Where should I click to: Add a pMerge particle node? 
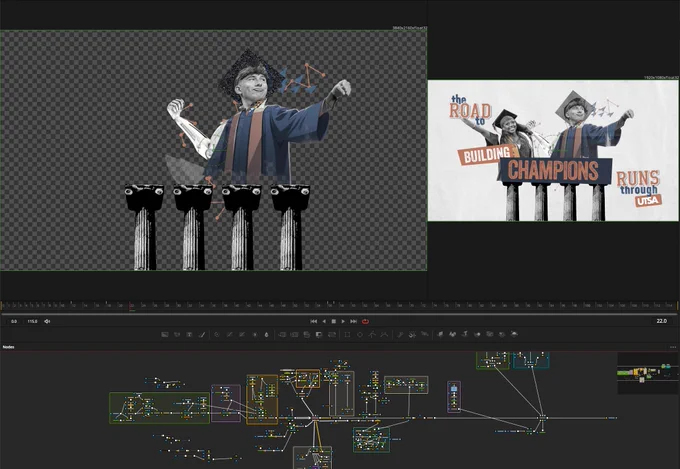tap(412, 335)
